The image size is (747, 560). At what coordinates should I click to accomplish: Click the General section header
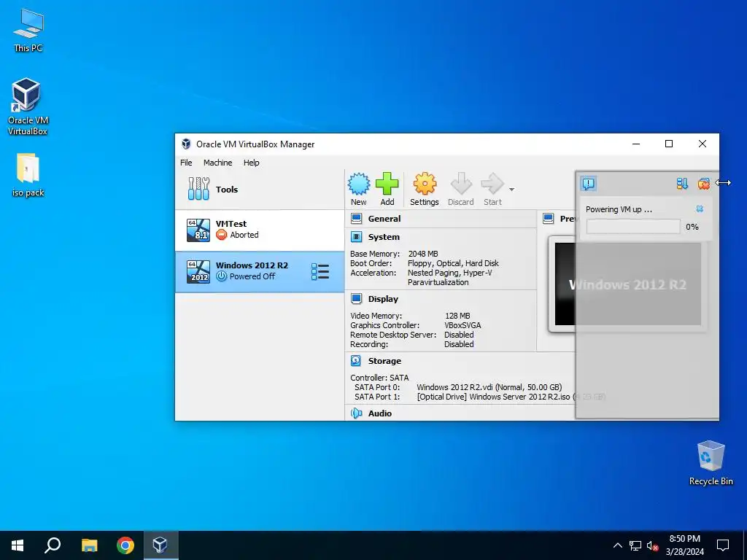[x=384, y=219]
